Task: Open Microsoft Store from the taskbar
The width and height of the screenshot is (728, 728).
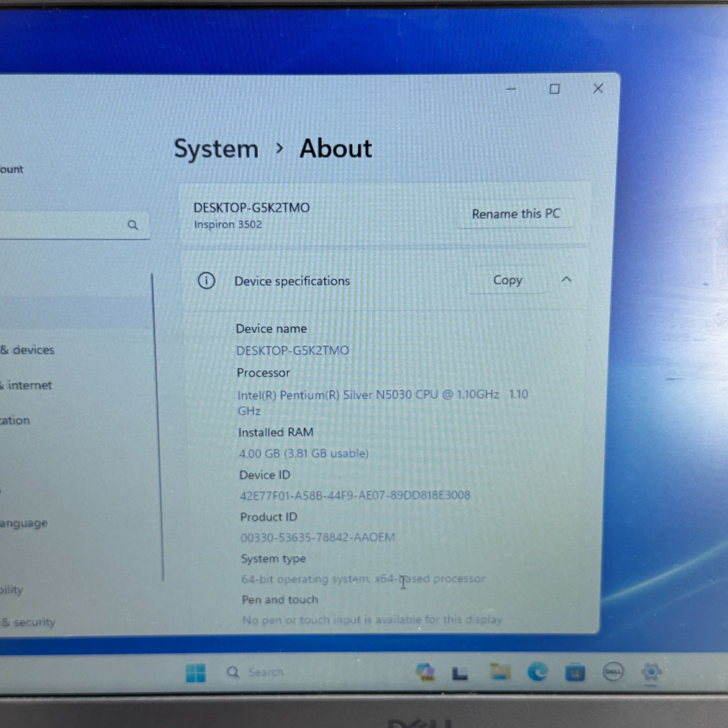Action: [575, 673]
